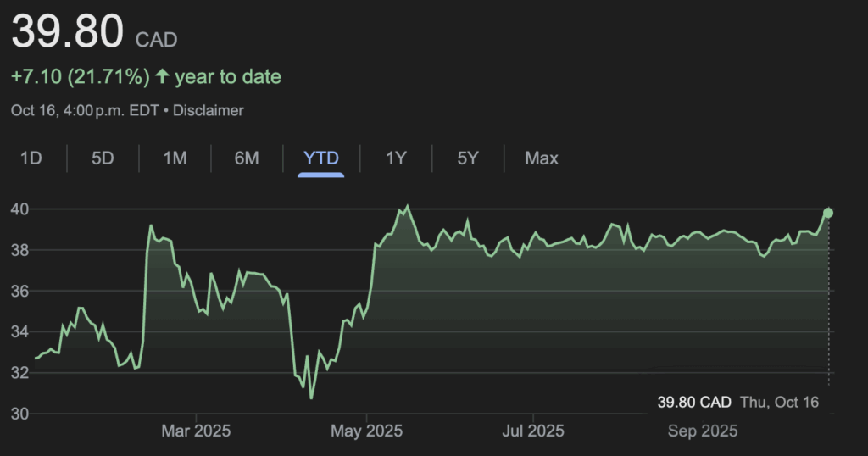Open the Disclaimer link

209,110
